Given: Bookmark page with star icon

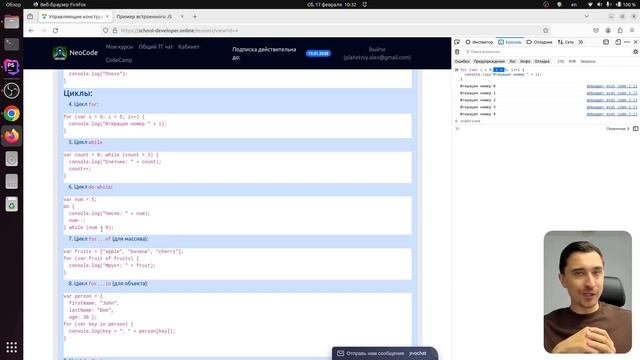Looking at the screenshot, I should (x=546, y=31).
